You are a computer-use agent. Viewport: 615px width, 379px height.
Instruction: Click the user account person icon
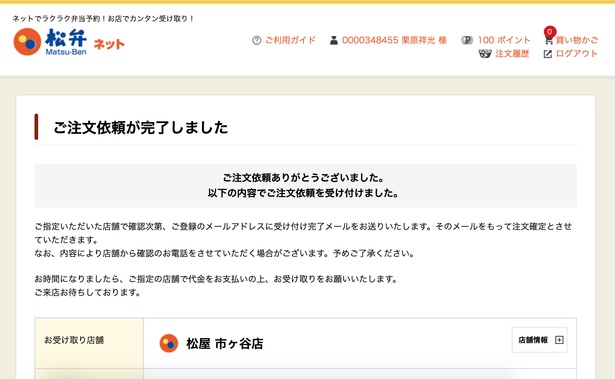334,40
